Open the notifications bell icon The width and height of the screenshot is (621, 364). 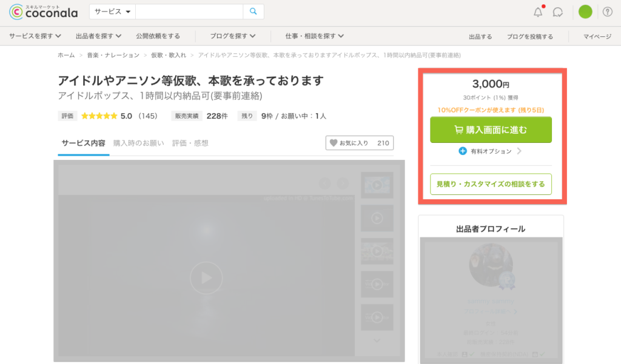click(x=538, y=12)
